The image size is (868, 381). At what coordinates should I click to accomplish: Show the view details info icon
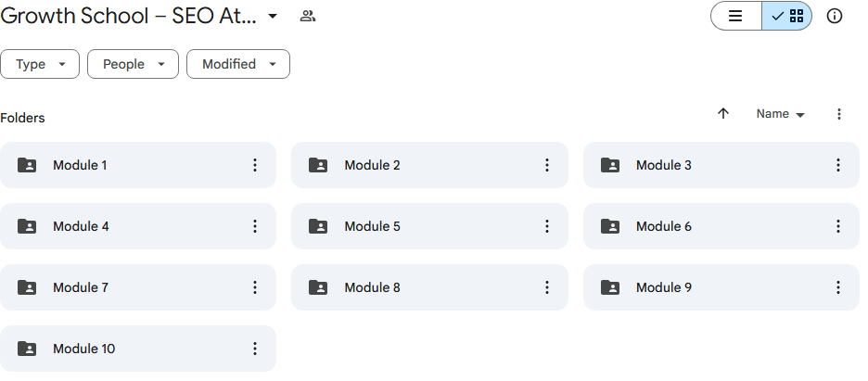834,16
